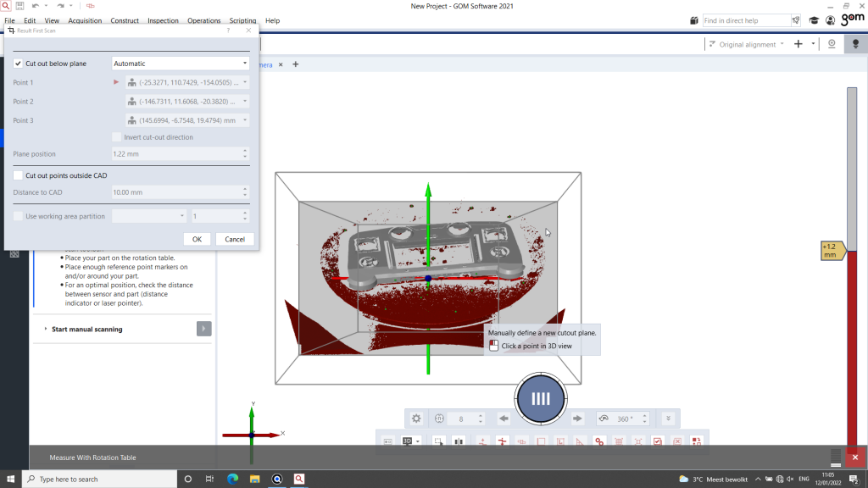Click the +1.2 mm plane position marker
The height and width of the screenshot is (488, 868).
[x=832, y=251]
